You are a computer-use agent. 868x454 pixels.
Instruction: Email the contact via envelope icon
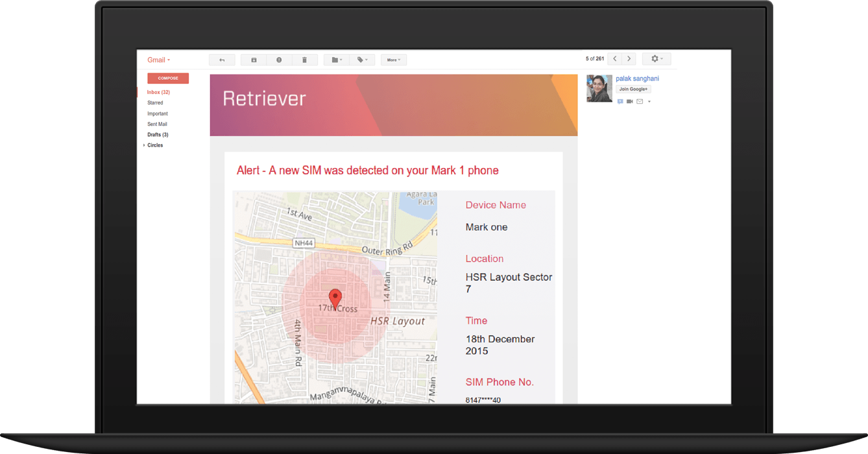pyautogui.click(x=640, y=102)
